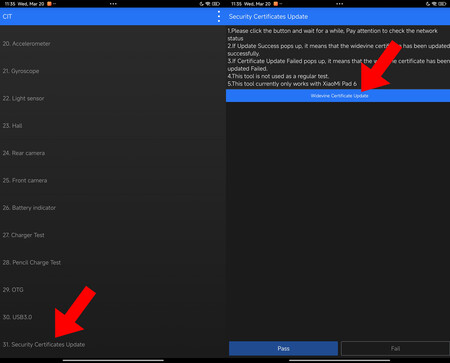
Task: Tap the left pane's three-dot status bar handle
Action: pos(113,4)
